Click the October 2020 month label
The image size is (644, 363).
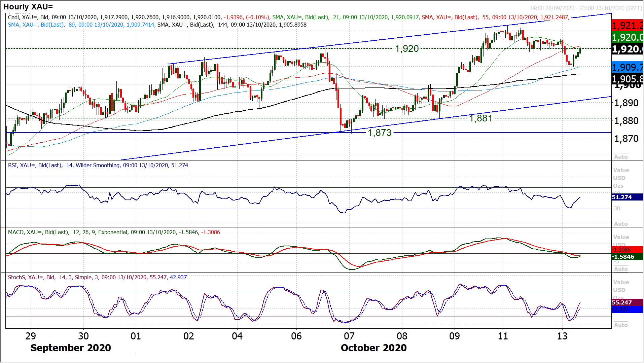point(374,348)
